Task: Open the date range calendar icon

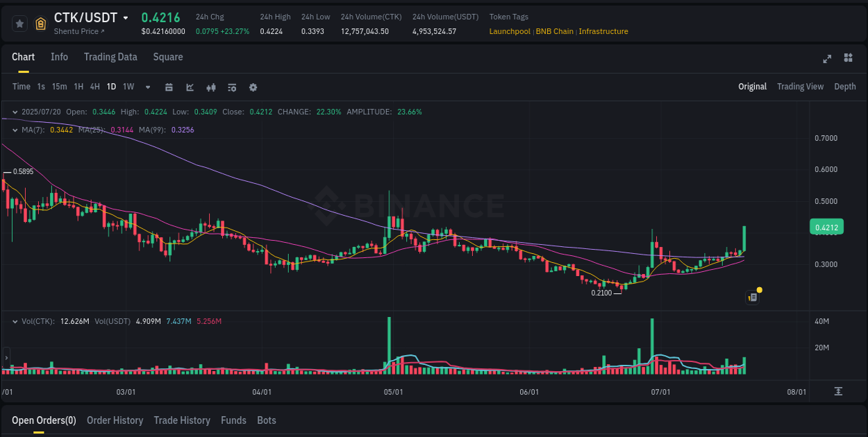Action: (169, 87)
